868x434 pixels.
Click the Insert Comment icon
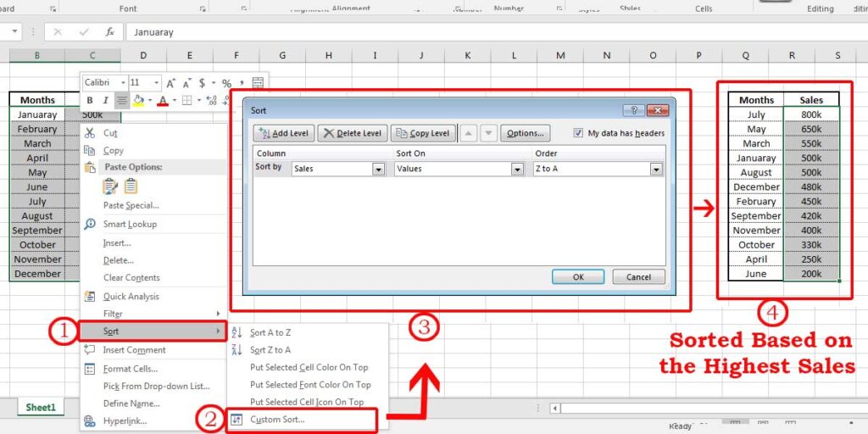pyautogui.click(x=89, y=350)
